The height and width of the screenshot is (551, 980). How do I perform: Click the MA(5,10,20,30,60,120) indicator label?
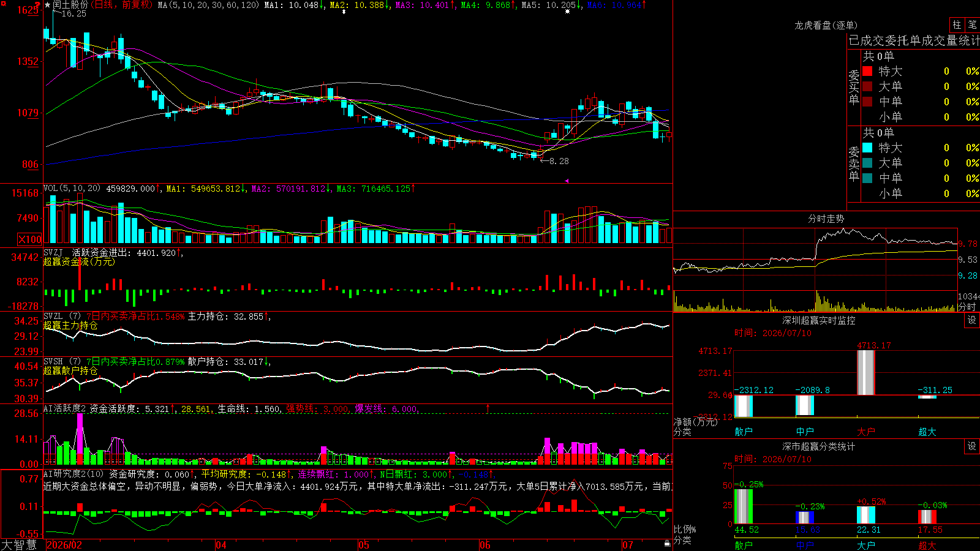point(208,5)
